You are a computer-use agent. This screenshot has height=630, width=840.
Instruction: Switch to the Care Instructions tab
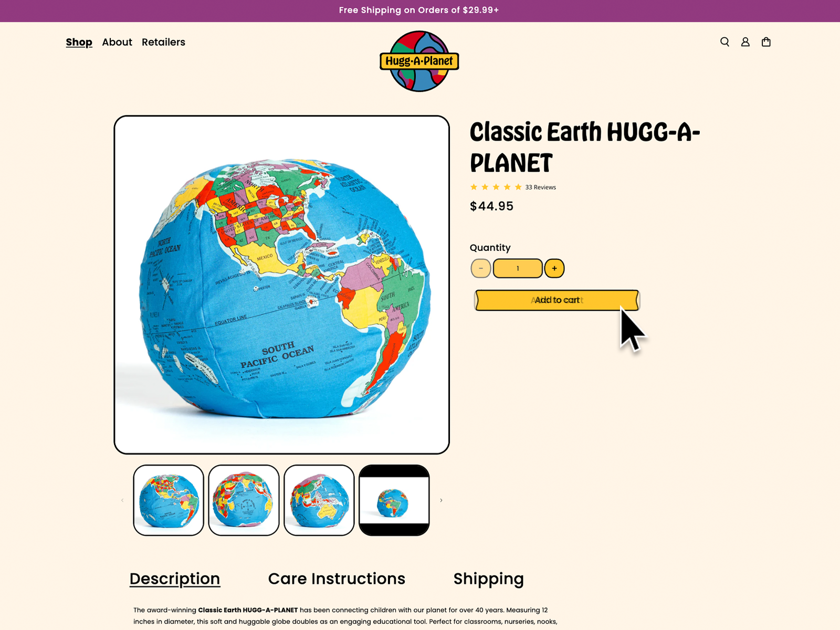click(337, 579)
